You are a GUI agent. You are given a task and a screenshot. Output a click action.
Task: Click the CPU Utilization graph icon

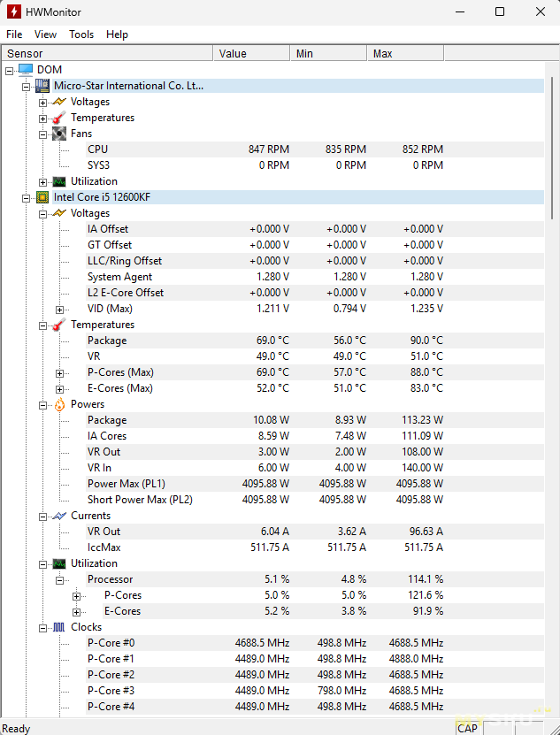(59, 563)
